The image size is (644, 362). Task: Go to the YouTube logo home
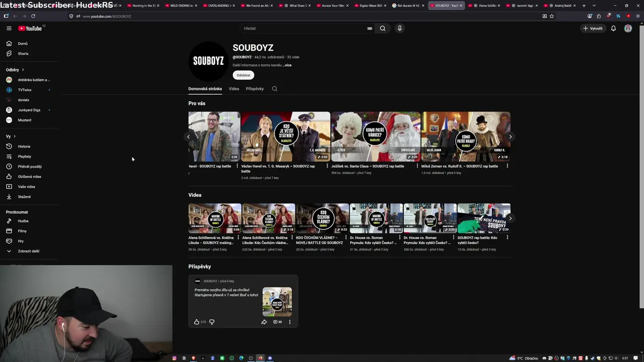30,28
